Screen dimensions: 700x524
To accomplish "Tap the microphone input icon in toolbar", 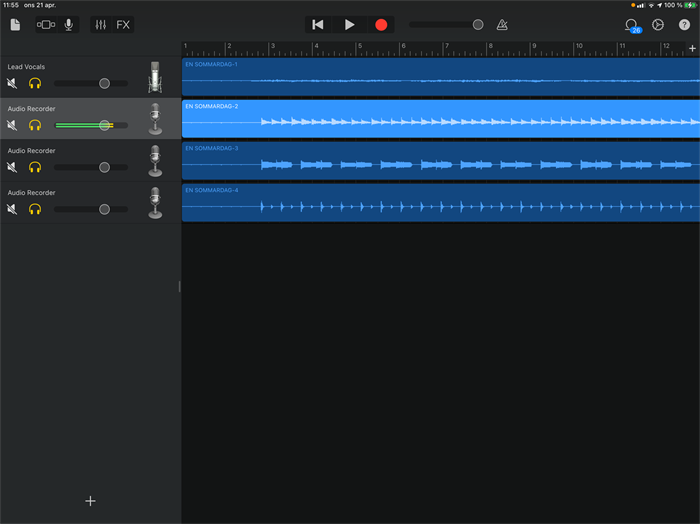I will click(x=69, y=24).
